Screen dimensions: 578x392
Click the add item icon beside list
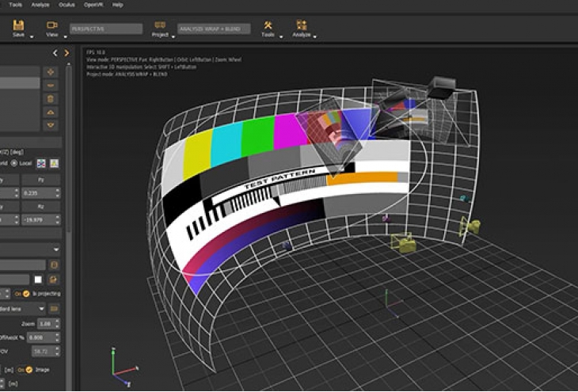pyautogui.click(x=51, y=72)
